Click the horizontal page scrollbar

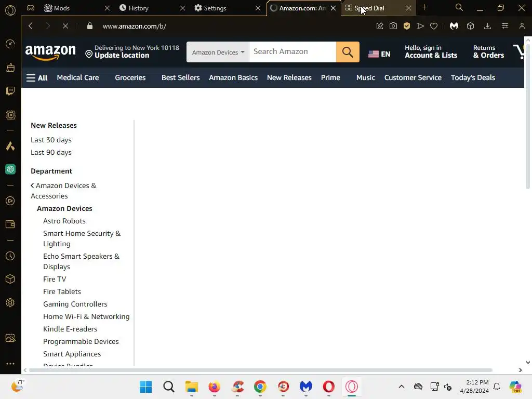coord(261,370)
